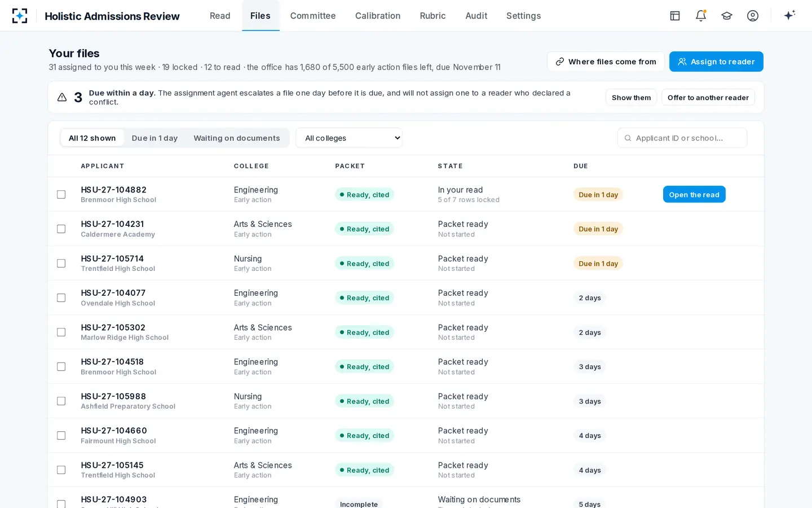The width and height of the screenshot is (812, 508).
Task: Toggle checkbox for HSU-27-105302
Action: tap(61, 332)
